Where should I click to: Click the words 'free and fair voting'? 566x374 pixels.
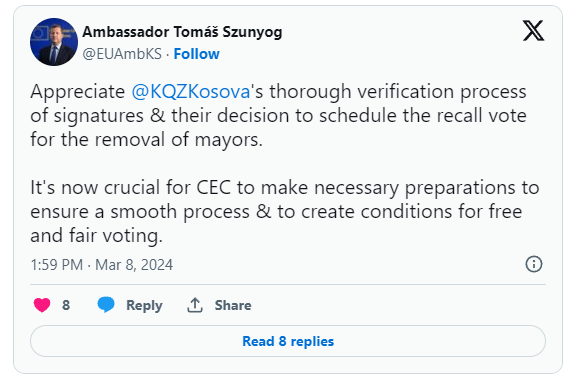point(276,223)
